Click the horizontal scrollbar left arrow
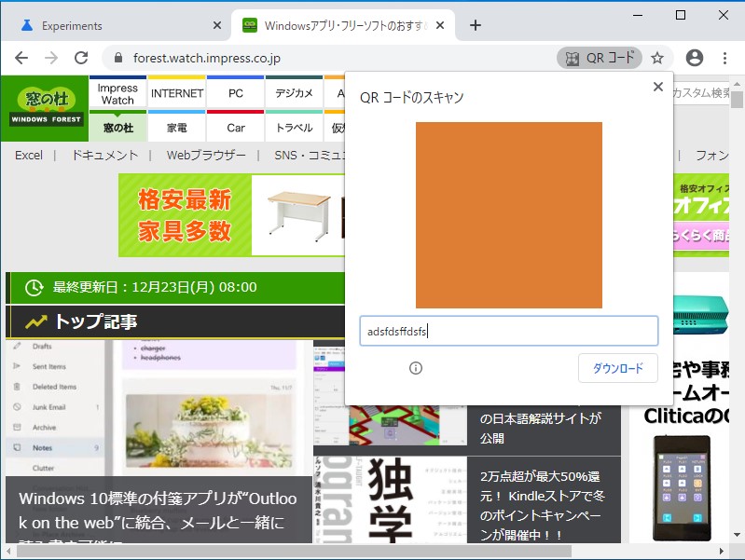745x560 pixels. [x=8, y=551]
